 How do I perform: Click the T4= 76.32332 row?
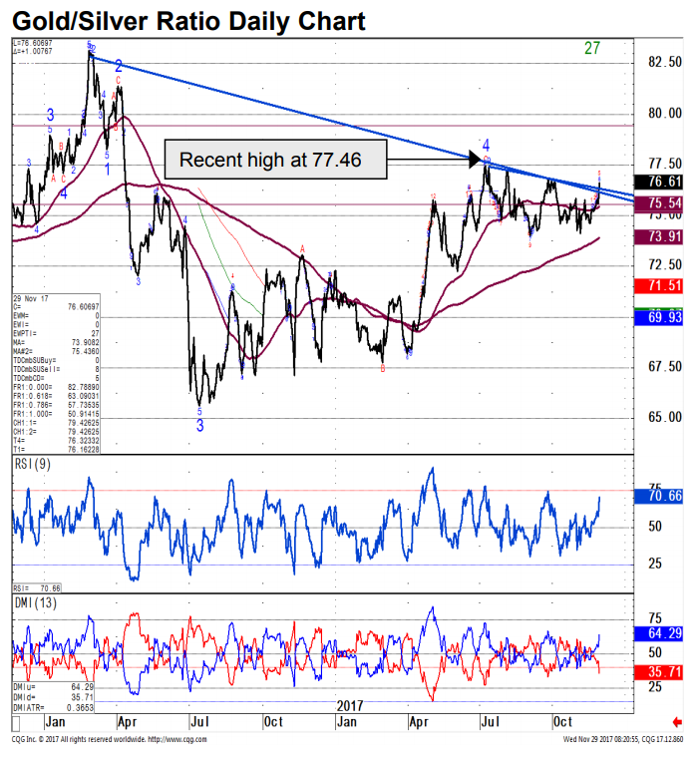[x=56, y=441]
